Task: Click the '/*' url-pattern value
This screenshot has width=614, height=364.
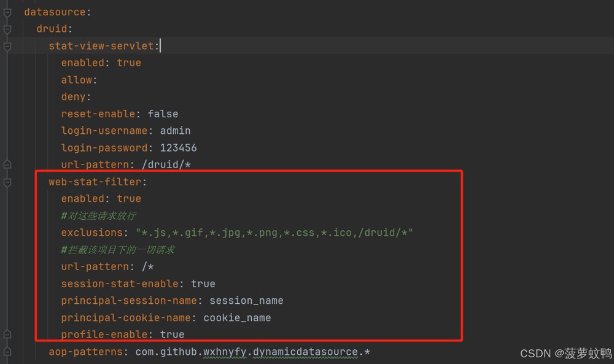Action: click(147, 266)
